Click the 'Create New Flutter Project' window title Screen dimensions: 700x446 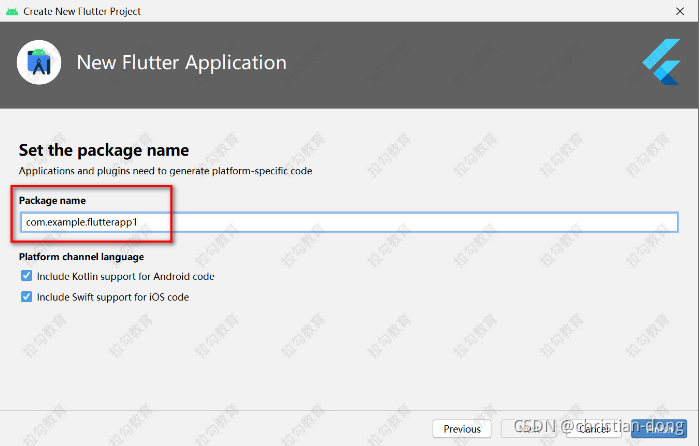(x=82, y=11)
